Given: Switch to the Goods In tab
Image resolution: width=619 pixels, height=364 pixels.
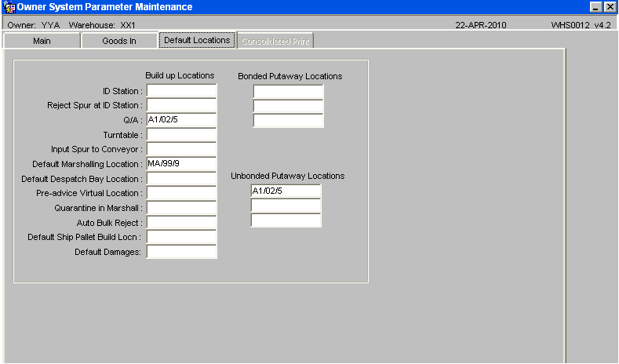Looking at the screenshot, I should point(118,41).
